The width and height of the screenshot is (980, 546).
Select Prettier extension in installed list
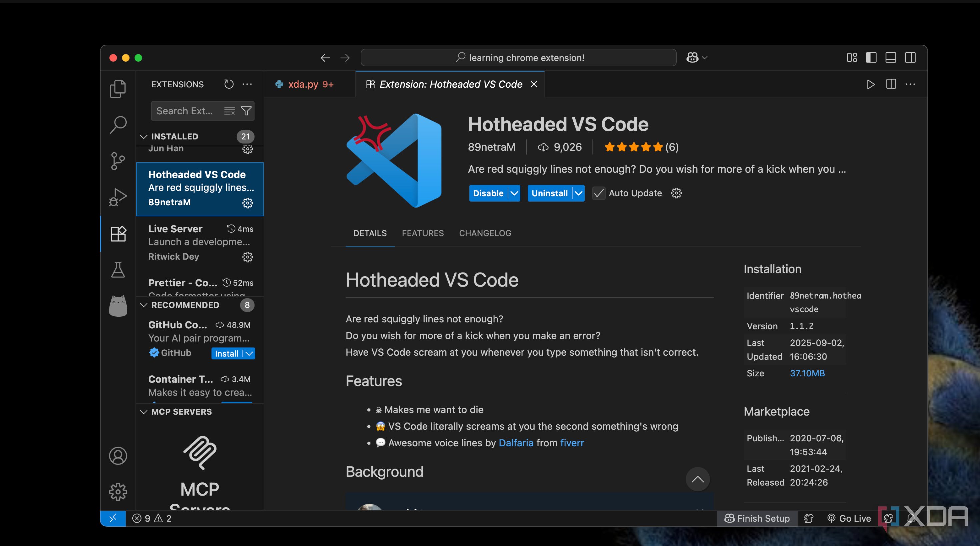coord(200,285)
